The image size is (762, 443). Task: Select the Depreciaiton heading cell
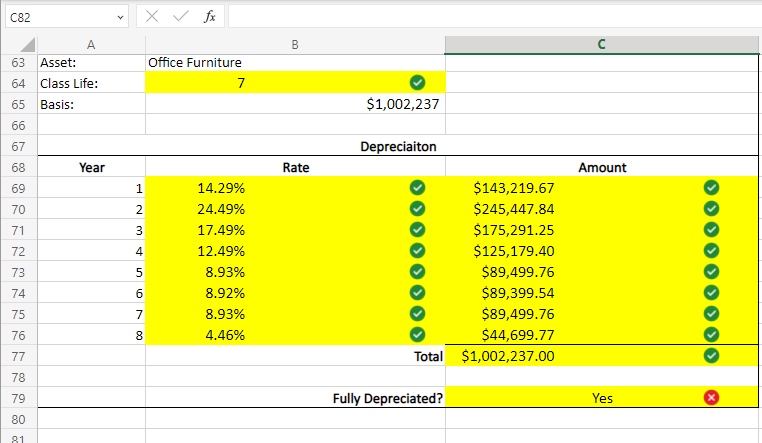(398, 146)
